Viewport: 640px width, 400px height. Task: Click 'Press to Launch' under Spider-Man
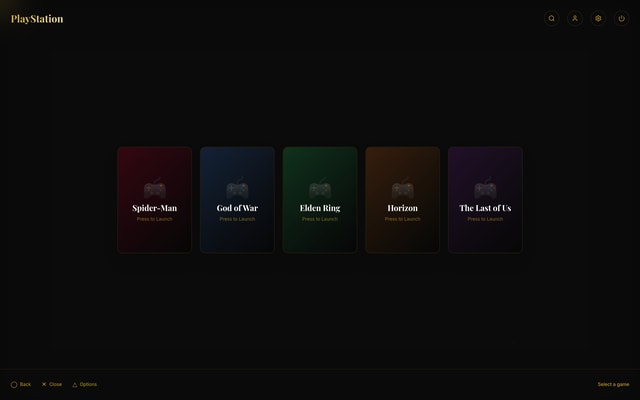tap(154, 219)
